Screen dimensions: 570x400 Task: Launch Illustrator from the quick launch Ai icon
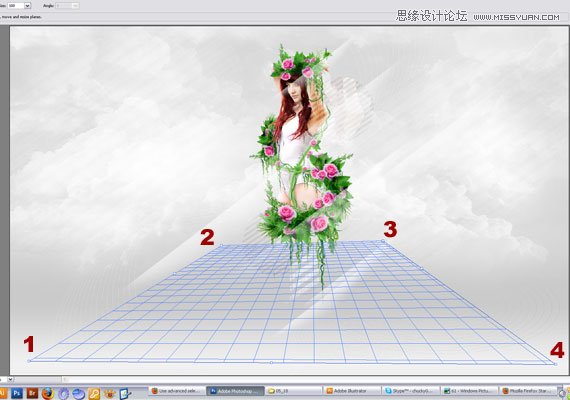tap(3, 393)
